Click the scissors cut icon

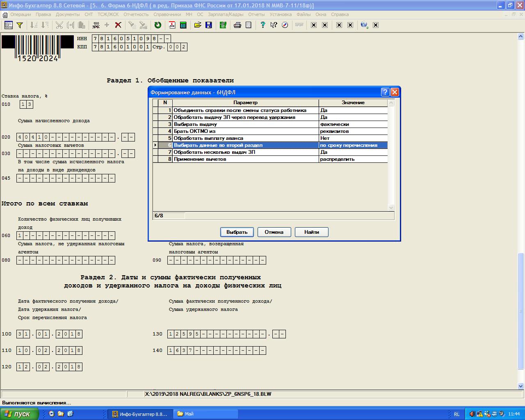(x=59, y=25)
